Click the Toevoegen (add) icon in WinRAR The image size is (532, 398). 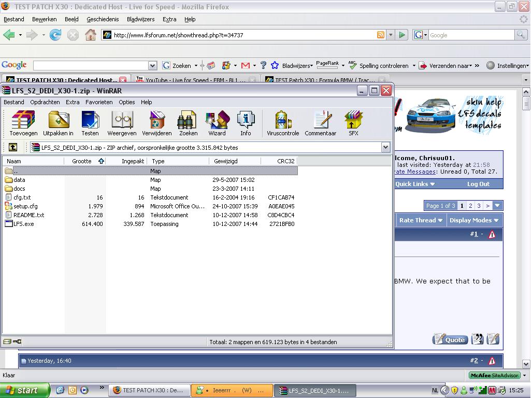pyautogui.click(x=23, y=123)
